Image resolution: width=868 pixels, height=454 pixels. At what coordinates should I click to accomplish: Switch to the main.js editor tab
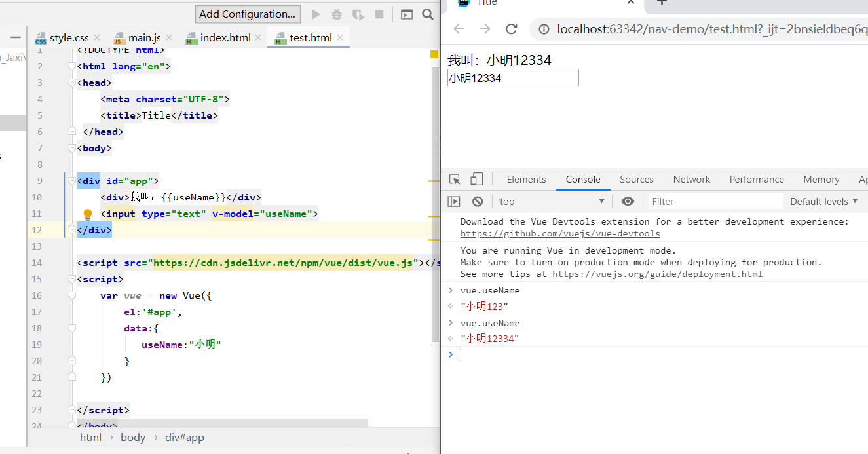(144, 38)
